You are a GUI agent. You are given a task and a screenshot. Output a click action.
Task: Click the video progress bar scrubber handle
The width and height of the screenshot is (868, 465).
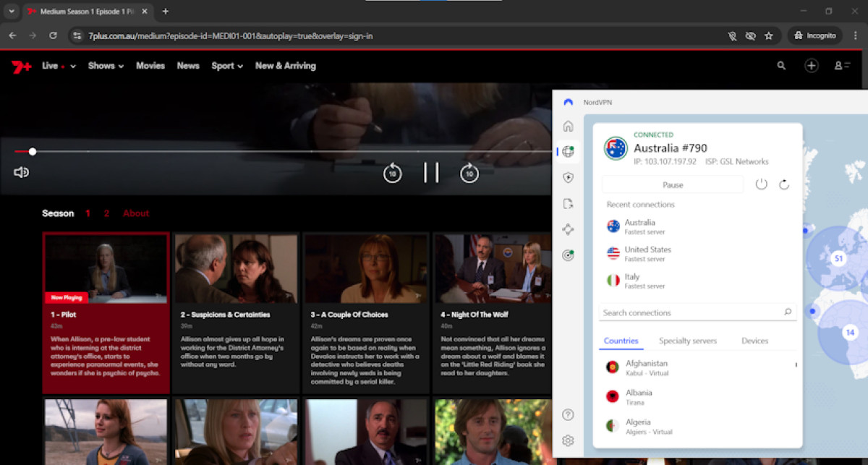(x=33, y=152)
